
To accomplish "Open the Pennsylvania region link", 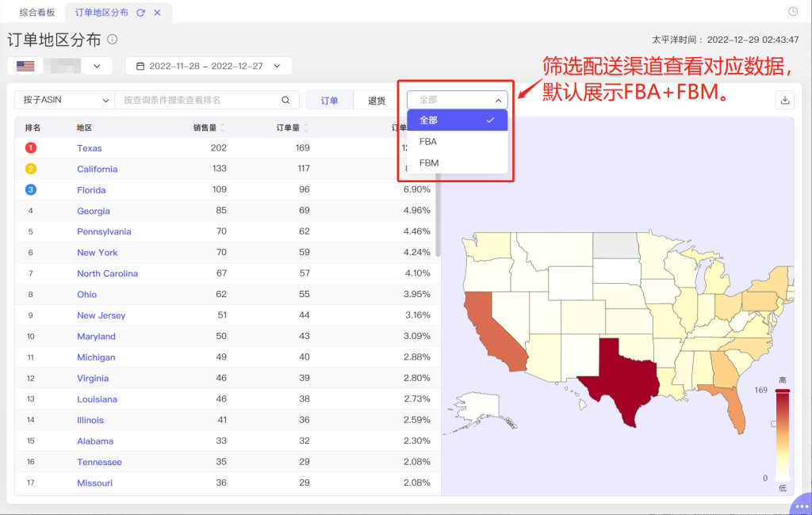I will click(104, 232).
